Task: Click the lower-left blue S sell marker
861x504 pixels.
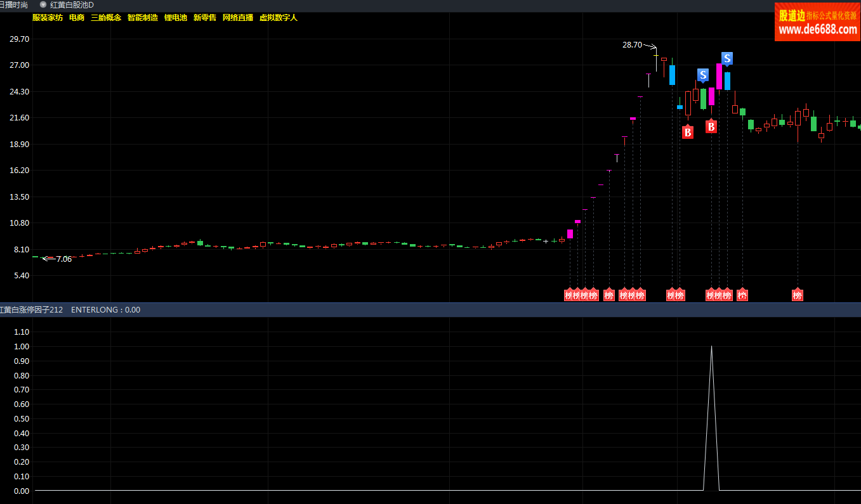Action: 702,75
